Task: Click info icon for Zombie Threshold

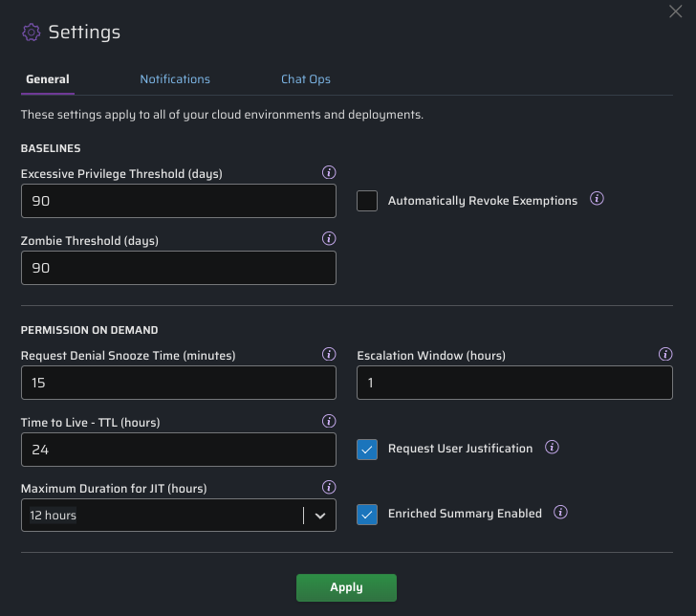Action: click(x=329, y=239)
